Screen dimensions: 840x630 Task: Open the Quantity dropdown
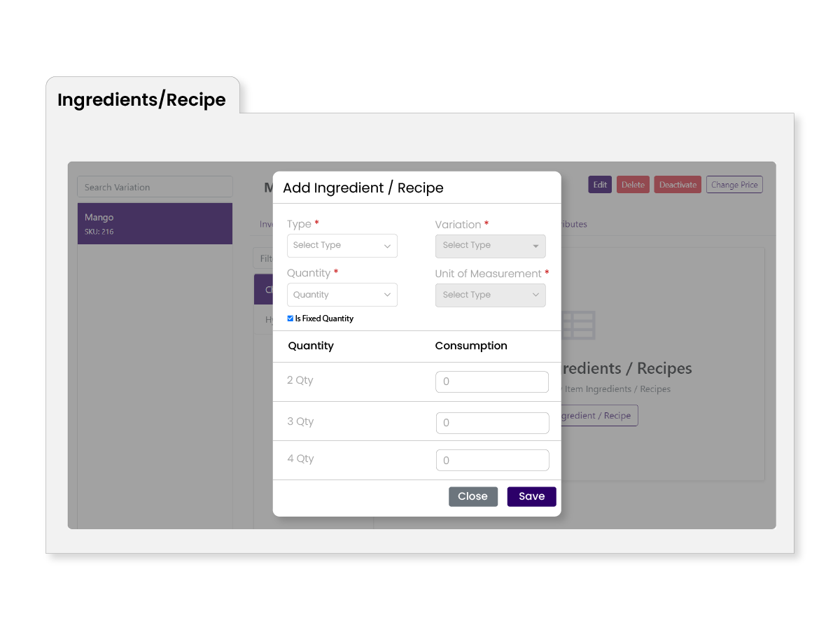(342, 295)
